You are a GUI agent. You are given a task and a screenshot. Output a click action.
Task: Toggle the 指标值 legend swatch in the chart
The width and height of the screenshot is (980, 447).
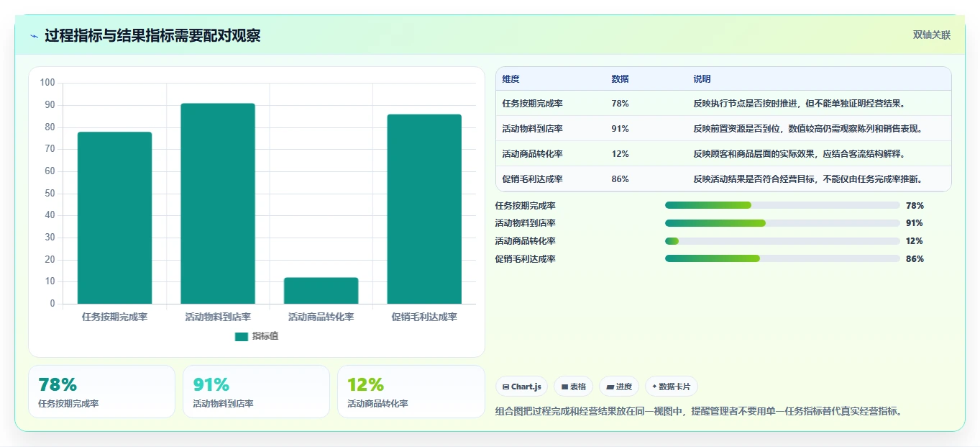point(242,336)
